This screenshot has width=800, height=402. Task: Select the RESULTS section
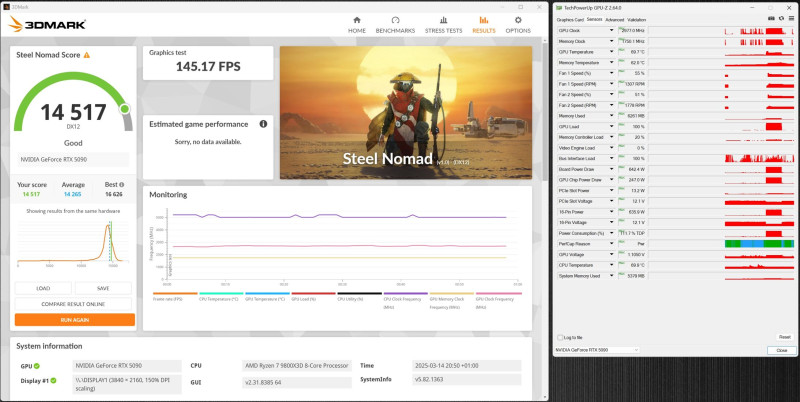click(x=484, y=25)
